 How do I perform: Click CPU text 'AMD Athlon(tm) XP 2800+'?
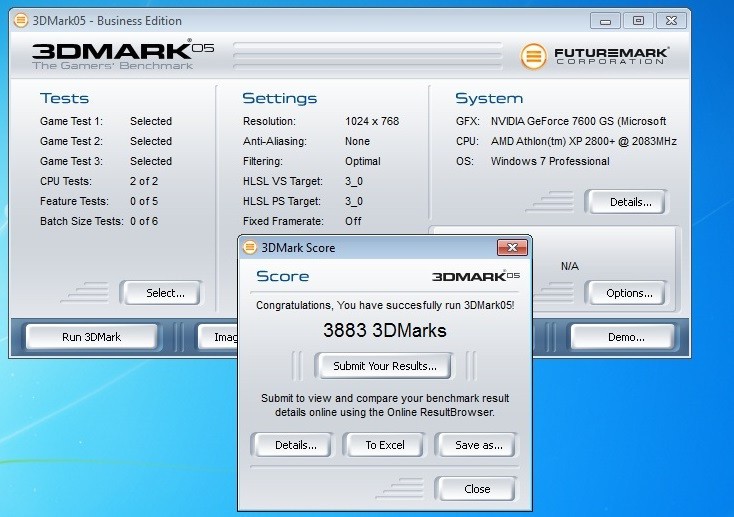point(552,141)
